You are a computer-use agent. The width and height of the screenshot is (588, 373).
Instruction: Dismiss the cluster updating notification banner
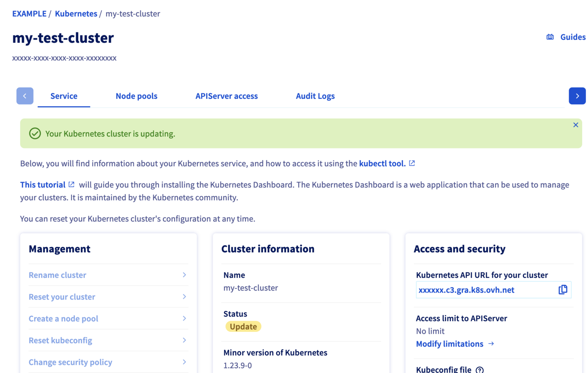(x=575, y=125)
